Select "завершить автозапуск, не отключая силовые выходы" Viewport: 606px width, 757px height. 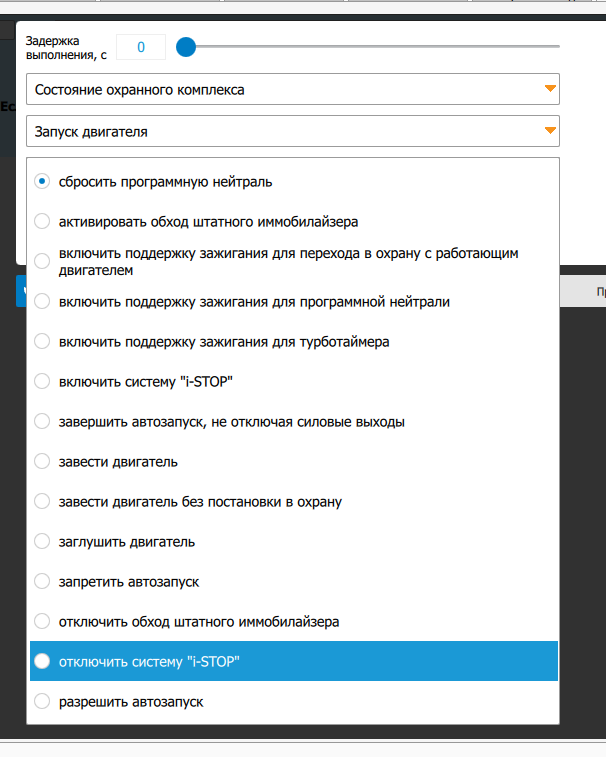point(42,421)
